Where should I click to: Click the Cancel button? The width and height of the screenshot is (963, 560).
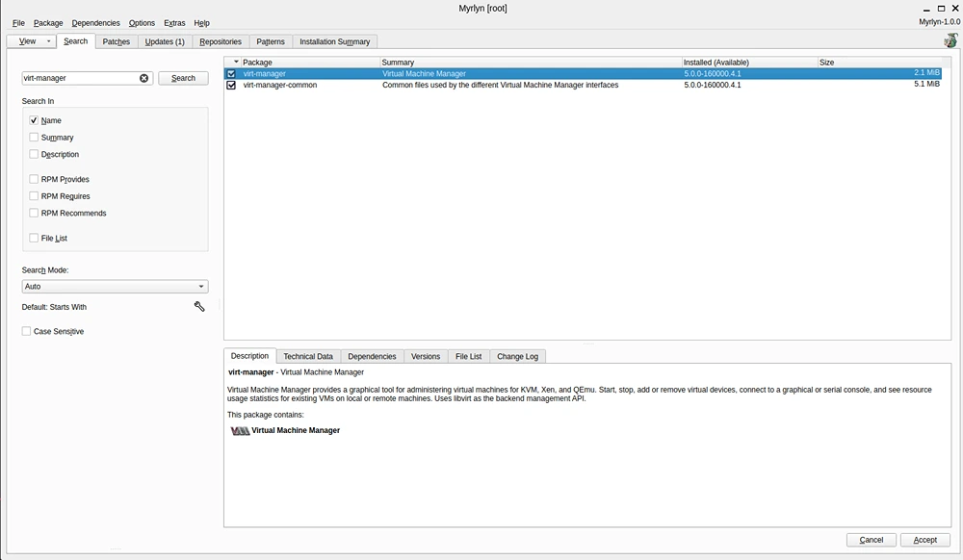[871, 540]
